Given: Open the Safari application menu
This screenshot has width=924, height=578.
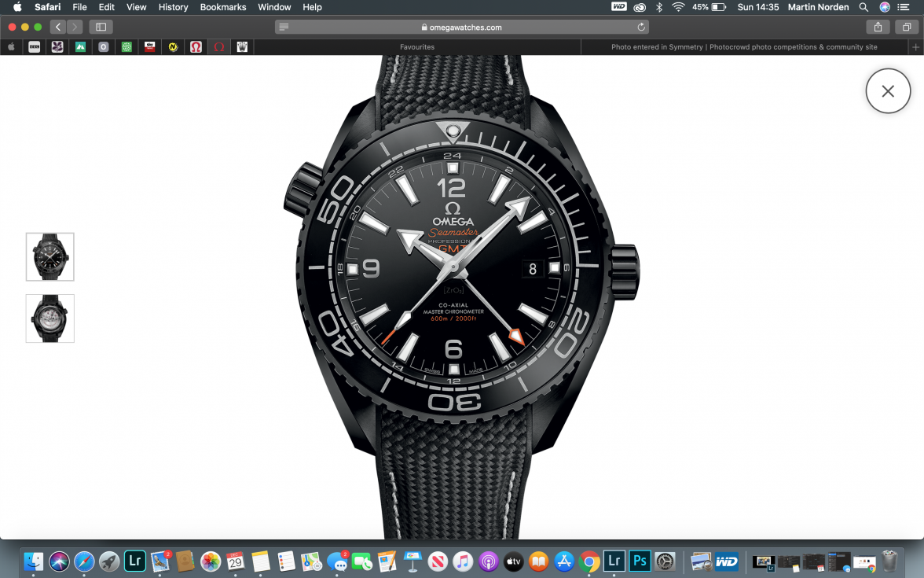Looking at the screenshot, I should pos(48,7).
